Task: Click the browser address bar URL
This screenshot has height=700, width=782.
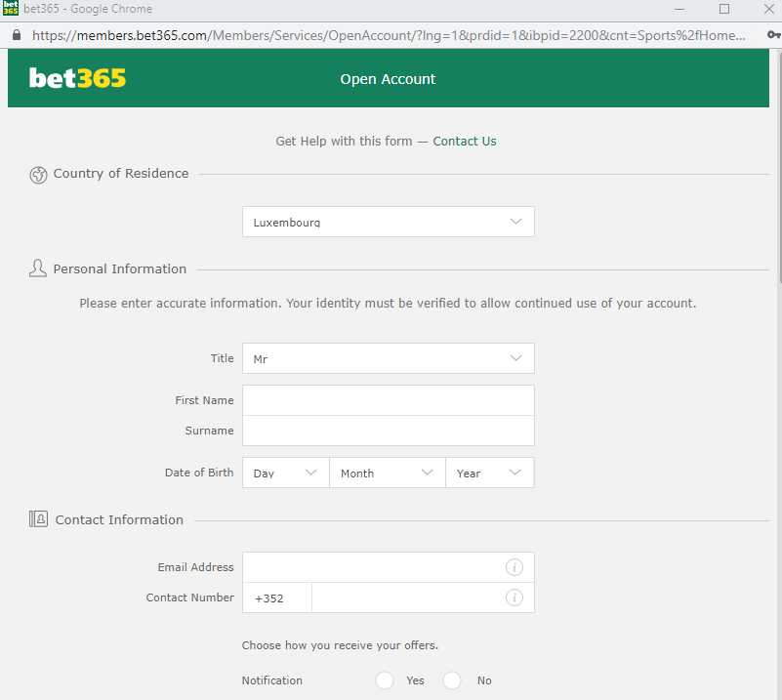Action: [389, 35]
